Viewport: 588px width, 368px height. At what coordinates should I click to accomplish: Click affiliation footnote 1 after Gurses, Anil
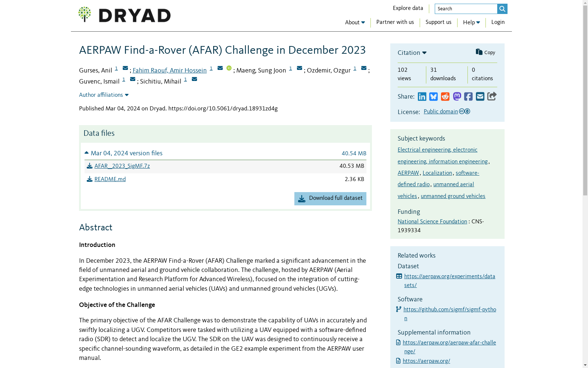[x=116, y=68]
